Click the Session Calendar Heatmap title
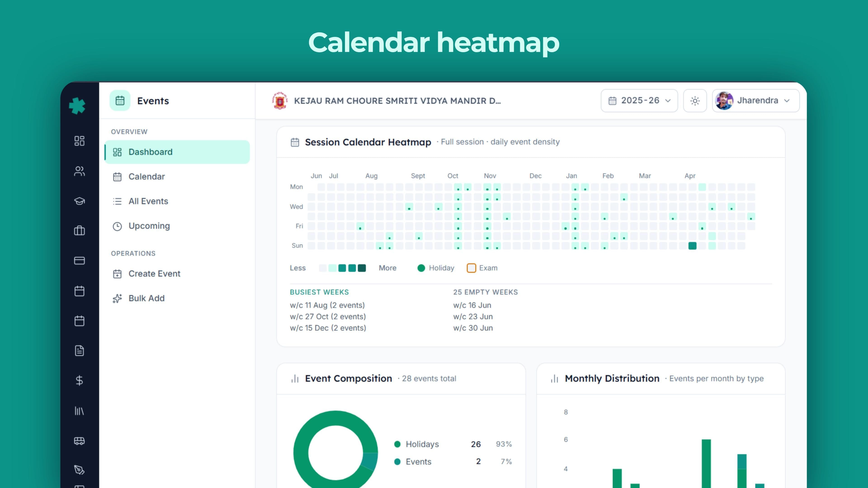Viewport: 868px width, 488px height. click(368, 142)
